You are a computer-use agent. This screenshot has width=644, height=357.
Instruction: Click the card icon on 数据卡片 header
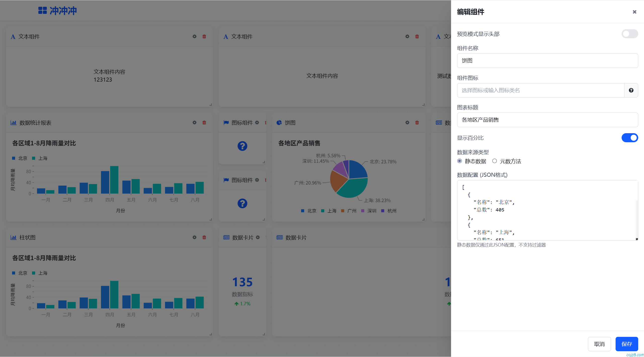click(x=226, y=237)
